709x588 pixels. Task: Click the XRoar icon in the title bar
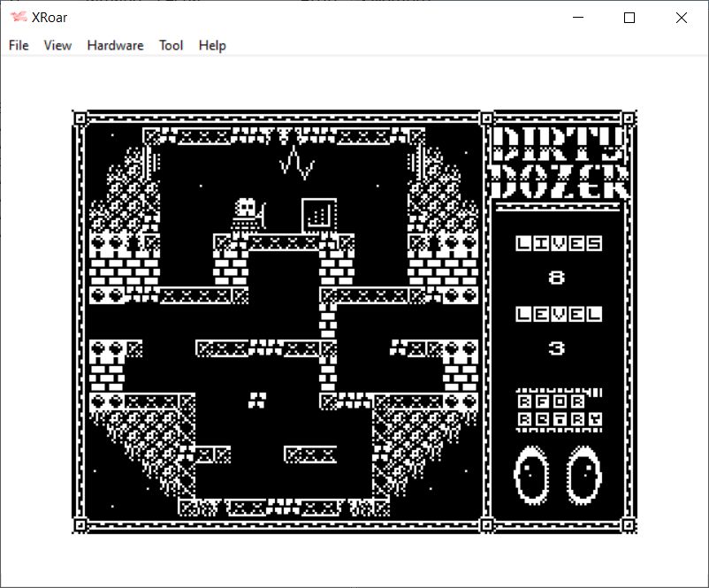[19, 18]
